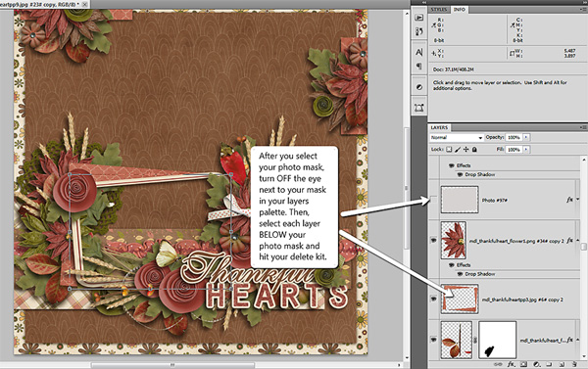Click the mask link chain icon on bottom layer
This screenshot has height=369, width=588.
475,340
